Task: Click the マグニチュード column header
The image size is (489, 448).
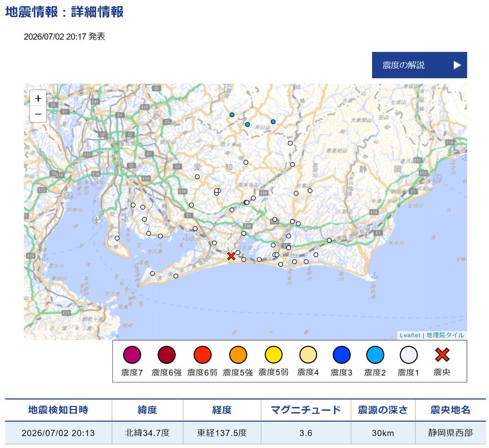Action: click(x=306, y=410)
